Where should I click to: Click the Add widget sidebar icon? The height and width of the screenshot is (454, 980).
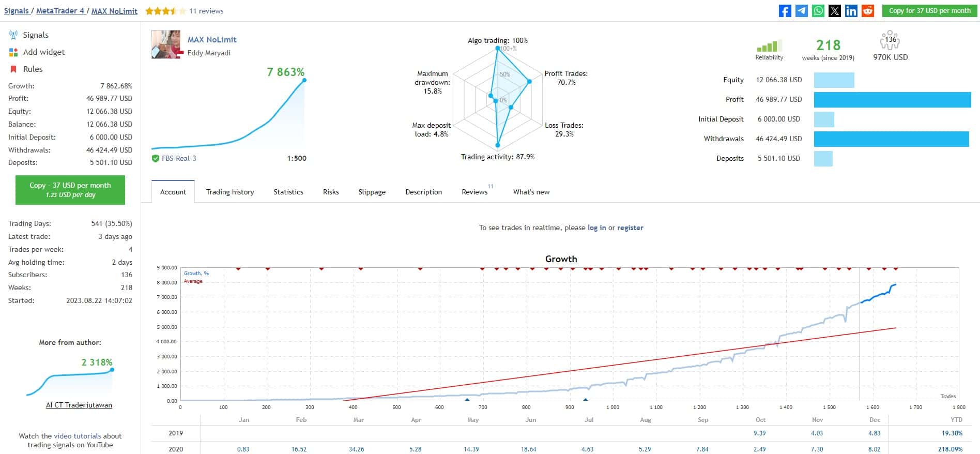13,52
